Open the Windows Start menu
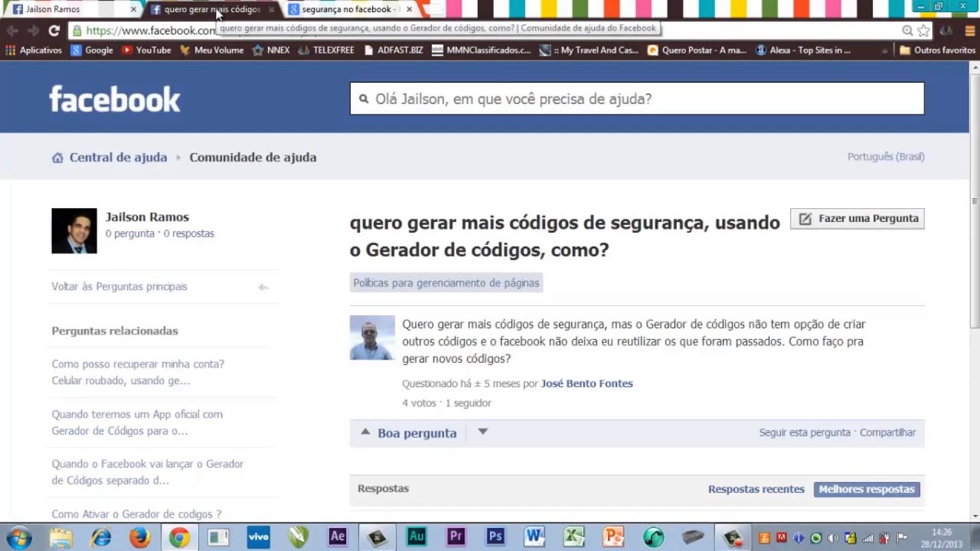 (x=19, y=536)
